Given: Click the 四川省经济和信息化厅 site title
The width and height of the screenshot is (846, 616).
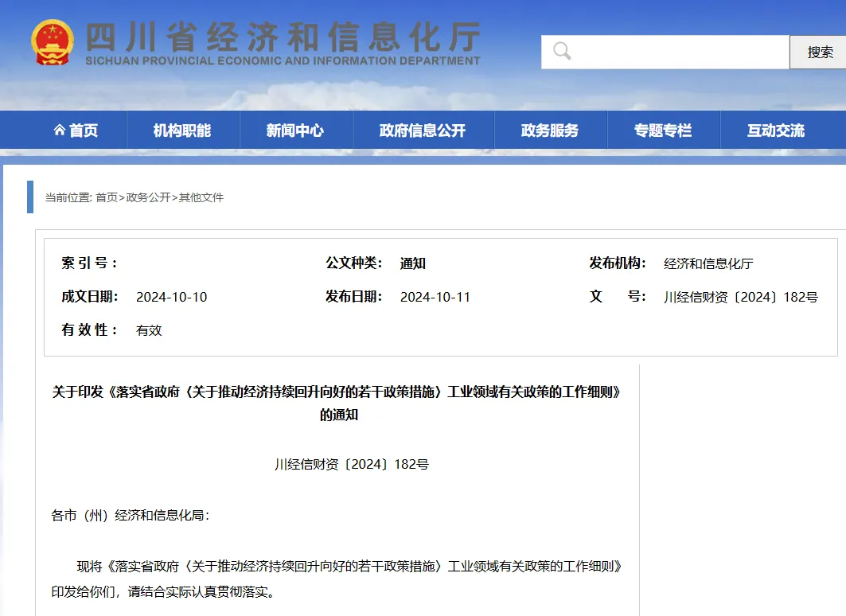Looking at the screenshot, I should (x=283, y=36).
